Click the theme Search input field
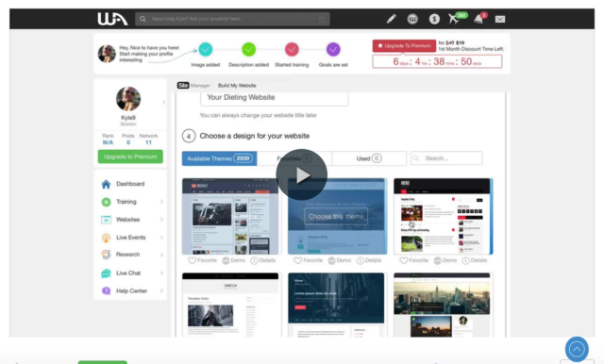Screen dimensions: 604x364 (446, 158)
